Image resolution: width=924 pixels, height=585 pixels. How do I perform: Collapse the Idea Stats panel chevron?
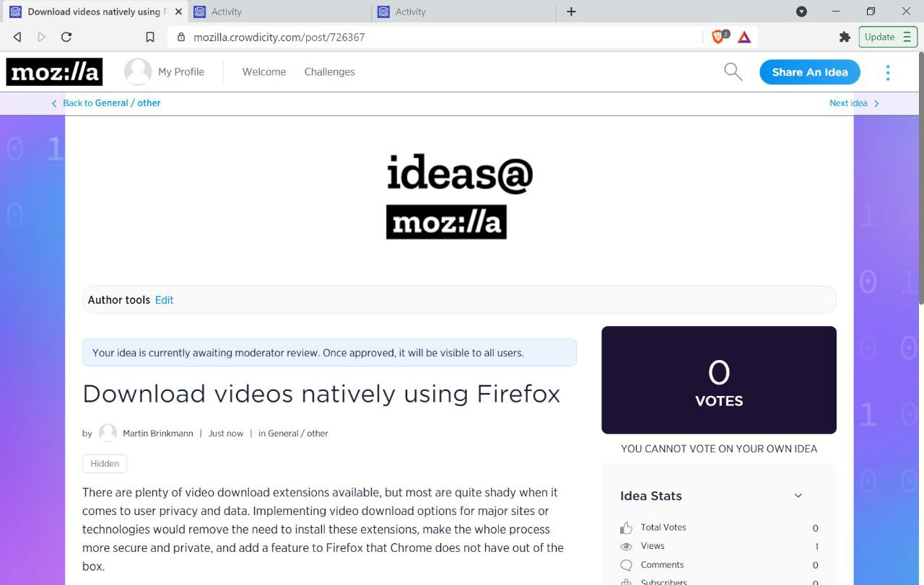point(798,496)
